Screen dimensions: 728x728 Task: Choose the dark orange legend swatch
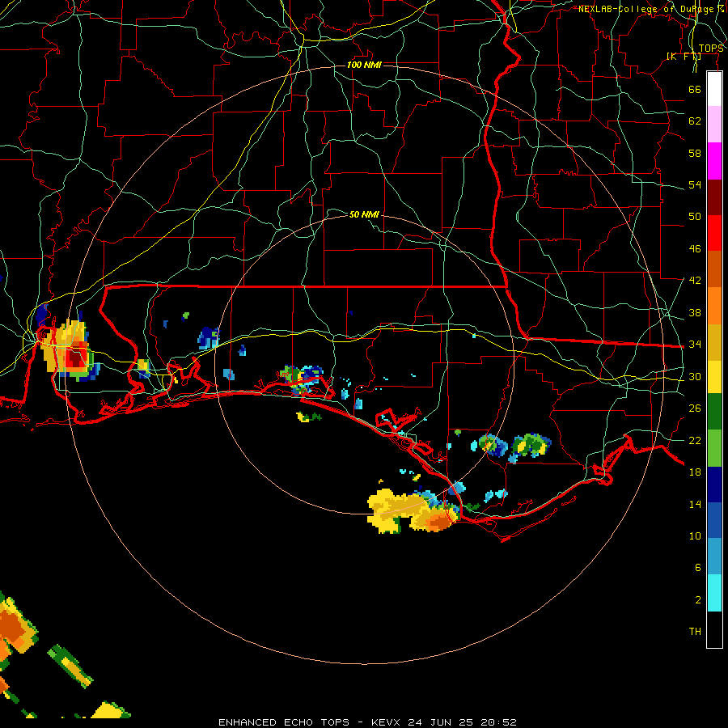(x=714, y=269)
